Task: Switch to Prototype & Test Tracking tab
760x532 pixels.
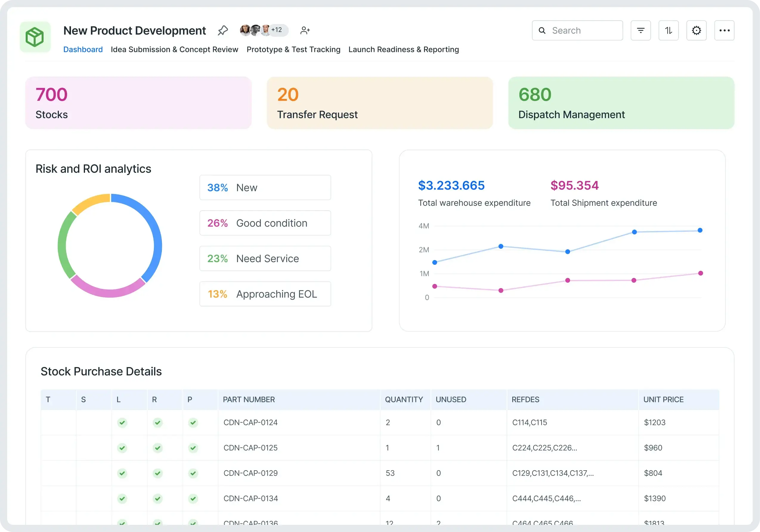Action: click(293, 50)
